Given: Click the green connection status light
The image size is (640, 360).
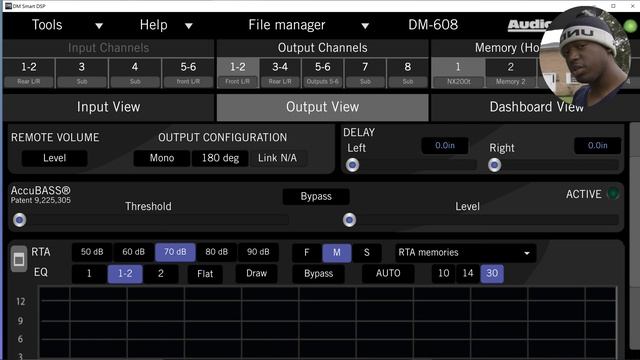Looking at the screenshot, I should [631, 26].
